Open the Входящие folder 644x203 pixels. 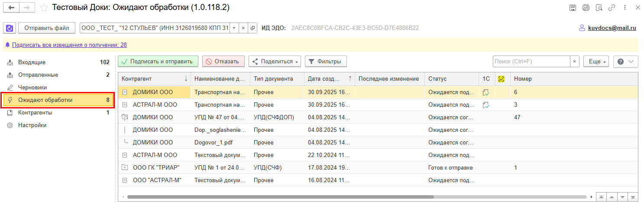click(x=32, y=62)
